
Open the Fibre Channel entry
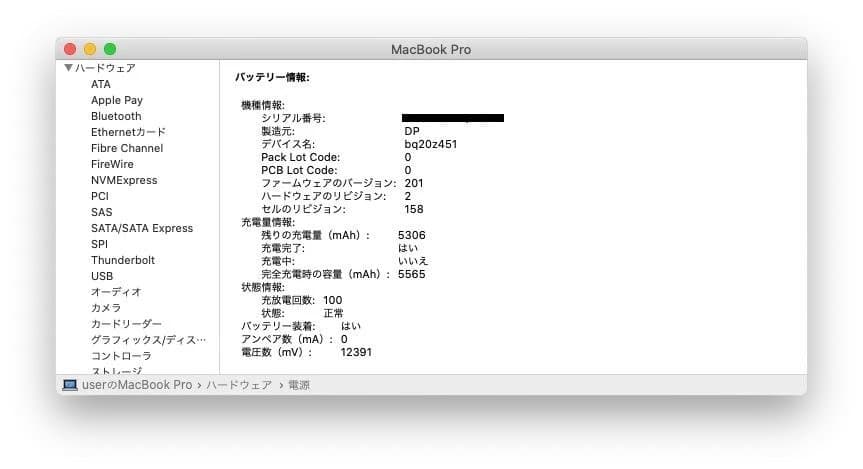point(127,148)
